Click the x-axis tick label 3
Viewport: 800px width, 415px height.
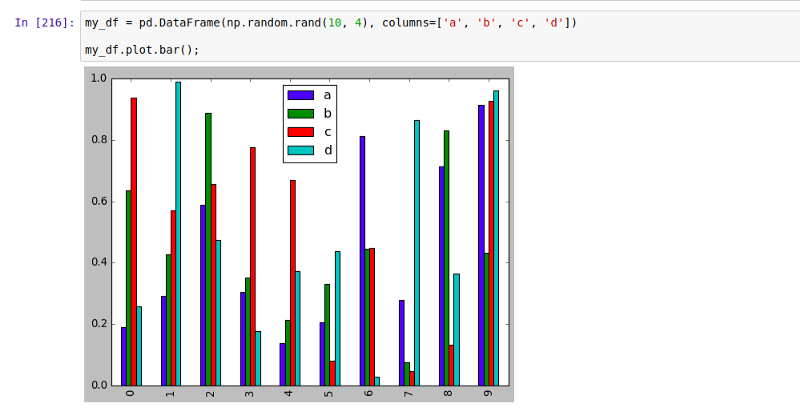click(x=249, y=393)
